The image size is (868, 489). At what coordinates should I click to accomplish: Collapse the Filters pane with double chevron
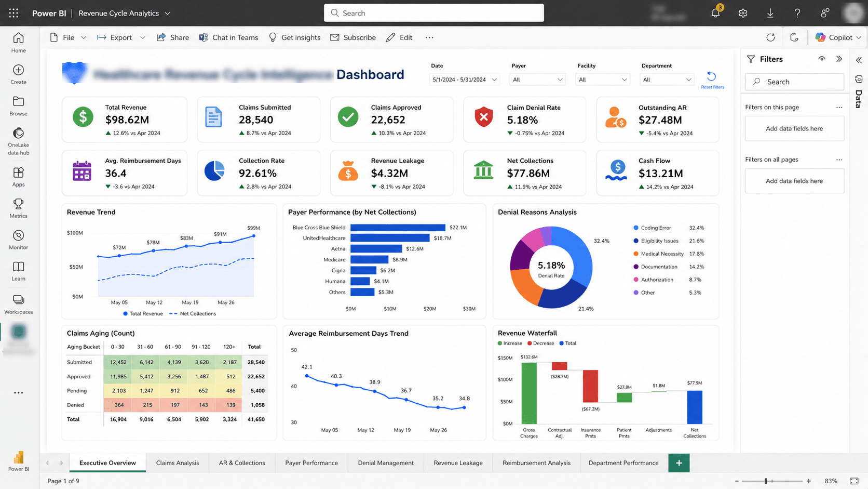[x=839, y=59]
